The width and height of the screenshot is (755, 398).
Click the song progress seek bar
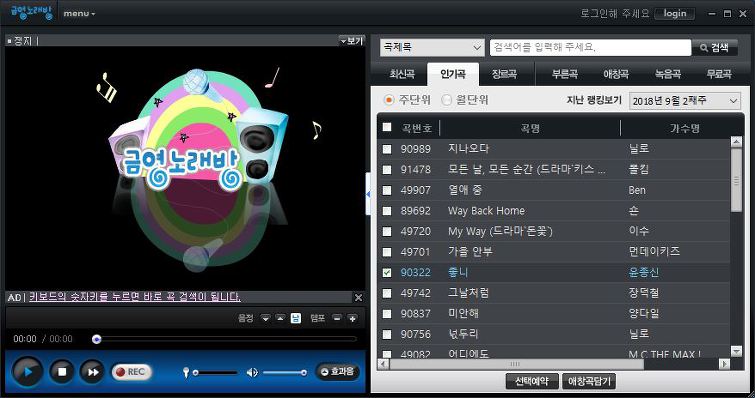point(224,339)
